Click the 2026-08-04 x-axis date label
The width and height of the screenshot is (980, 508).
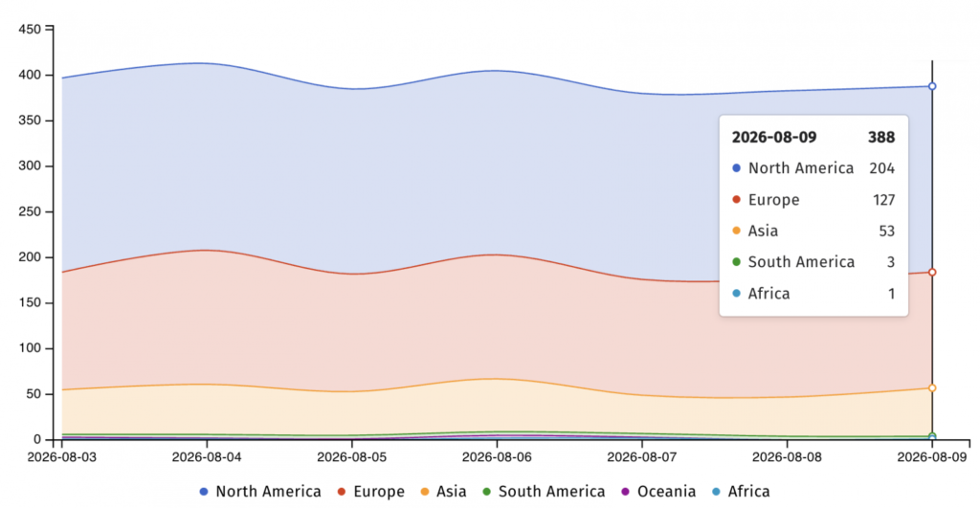[x=207, y=457]
